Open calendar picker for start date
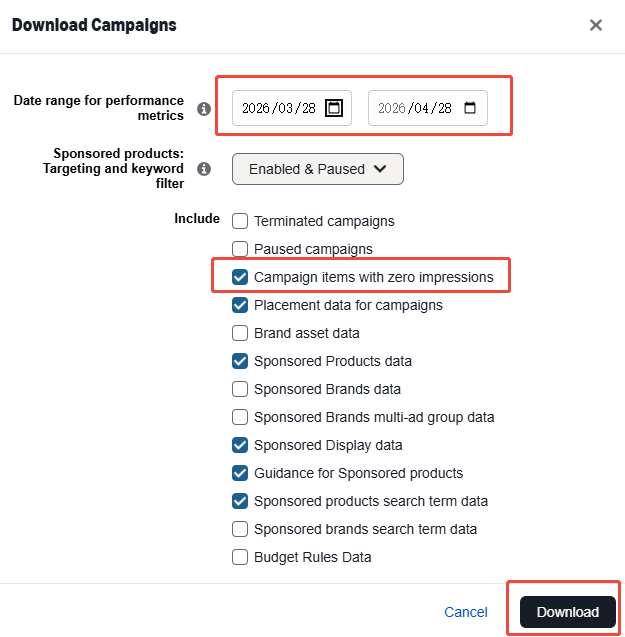This screenshot has width=625, height=637. pyautogui.click(x=334, y=108)
